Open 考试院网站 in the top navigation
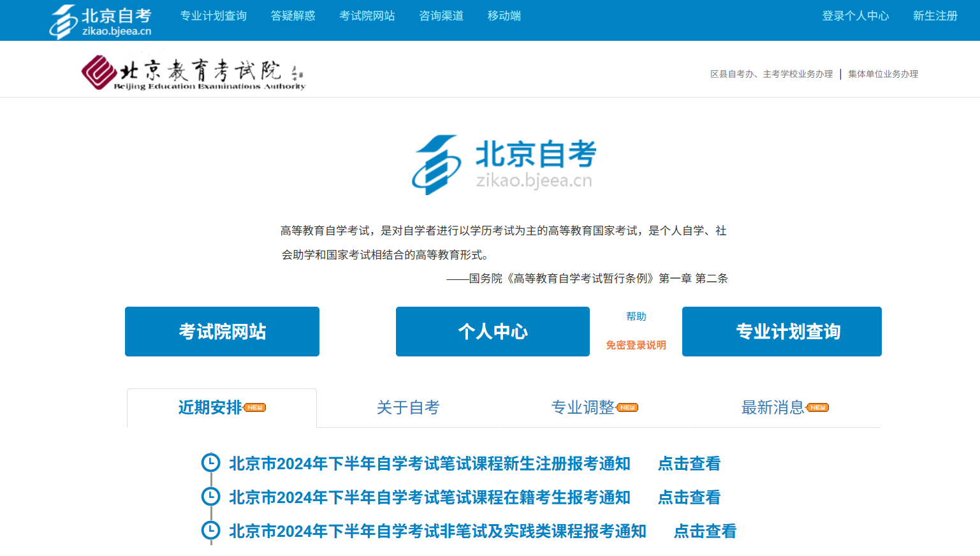The width and height of the screenshot is (980, 556). click(x=367, y=16)
